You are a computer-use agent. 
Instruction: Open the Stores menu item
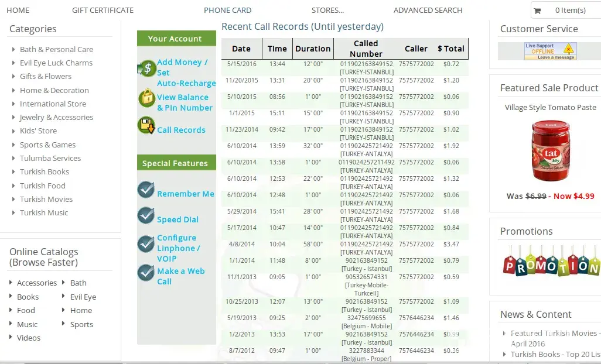pos(327,10)
